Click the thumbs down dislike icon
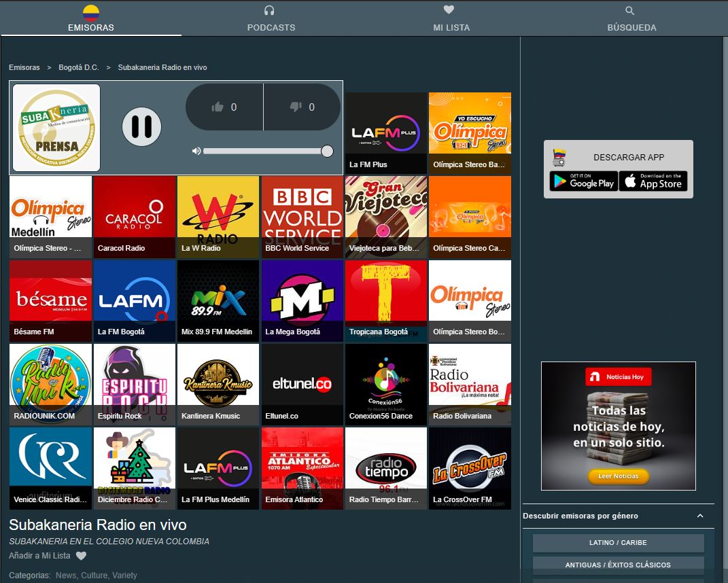This screenshot has height=583, width=728. click(296, 107)
